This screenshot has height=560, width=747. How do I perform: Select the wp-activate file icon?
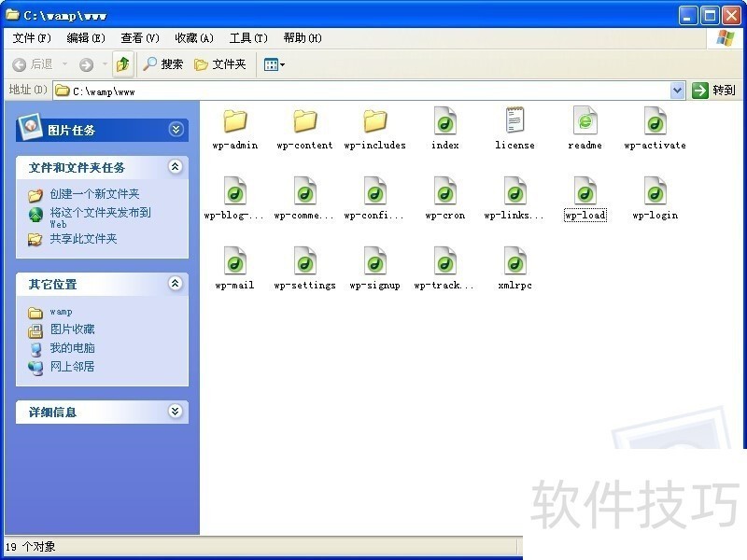click(655, 121)
